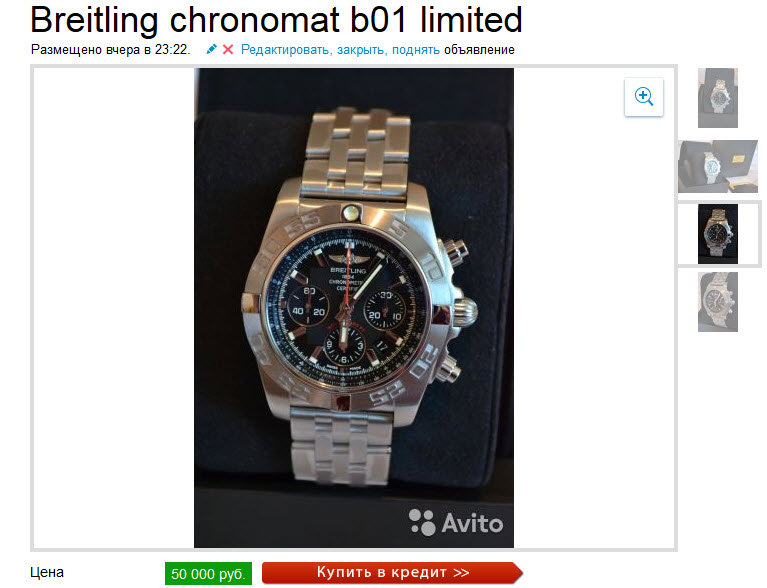Viewport: 767px width, 588px height.
Task: Click the Breitling chronomat b01 limited title
Action: [276, 20]
